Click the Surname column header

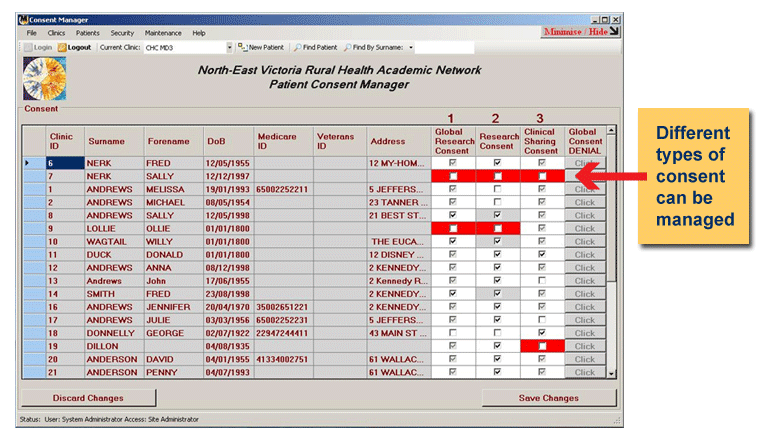pyautogui.click(x=114, y=141)
